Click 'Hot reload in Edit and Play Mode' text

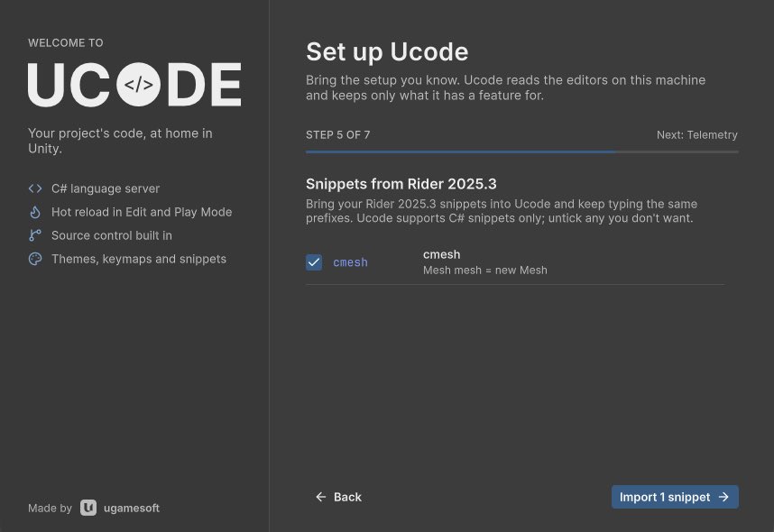pyautogui.click(x=142, y=212)
